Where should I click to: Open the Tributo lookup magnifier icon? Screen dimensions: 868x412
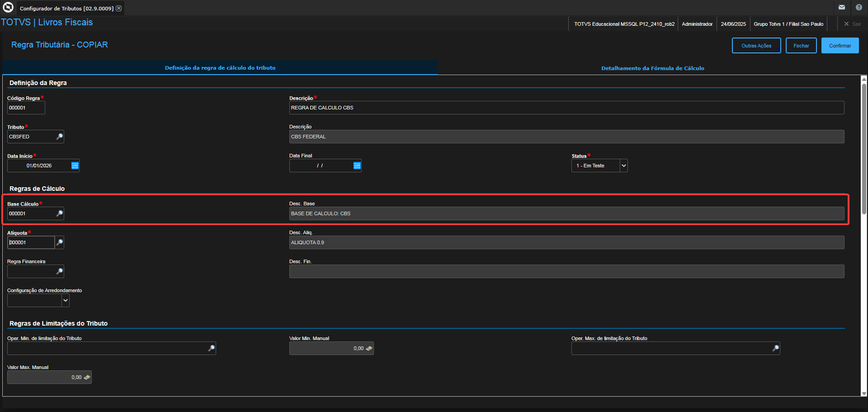(x=59, y=137)
